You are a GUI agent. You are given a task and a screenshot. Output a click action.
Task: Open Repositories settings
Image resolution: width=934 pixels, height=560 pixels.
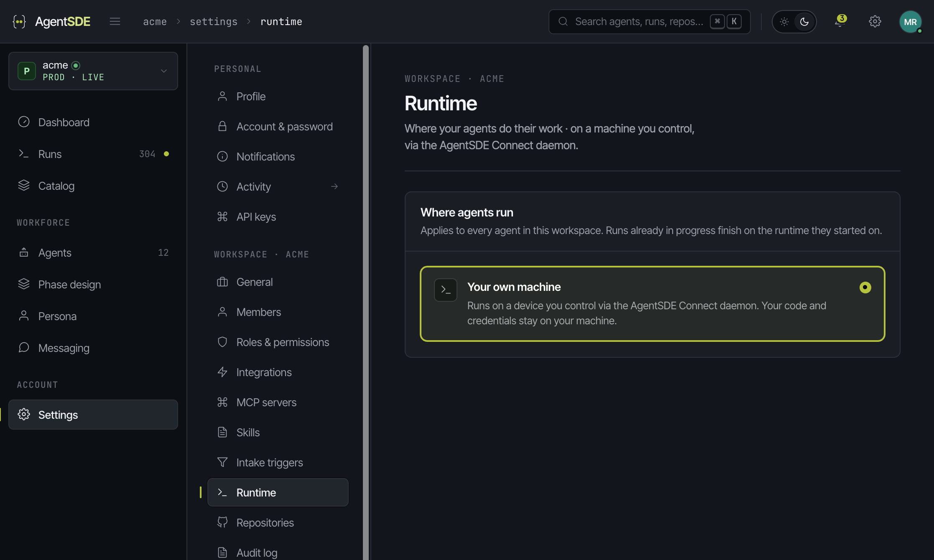[278, 523]
